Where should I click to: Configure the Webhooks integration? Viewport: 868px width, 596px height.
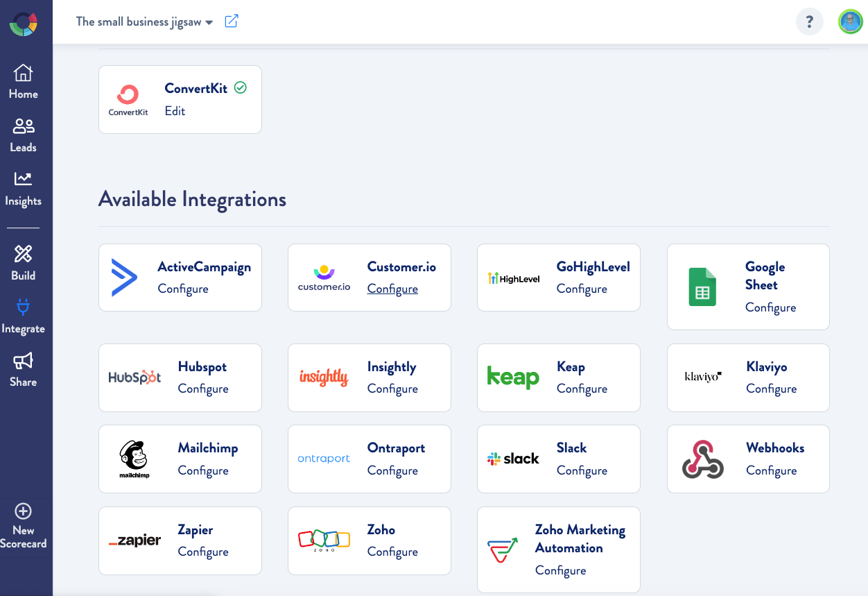772,470
